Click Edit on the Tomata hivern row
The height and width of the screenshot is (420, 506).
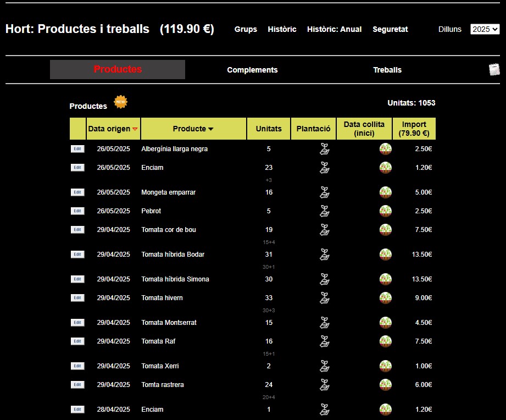pos(77,298)
